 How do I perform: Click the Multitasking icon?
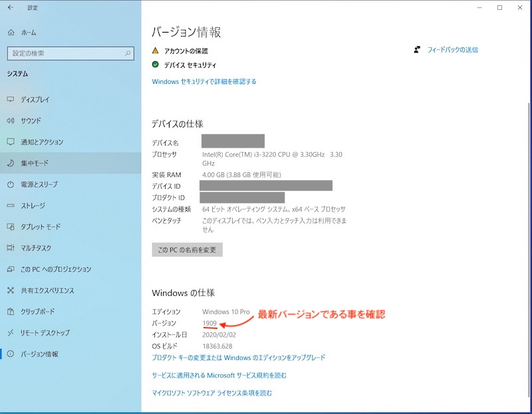click(x=11, y=248)
